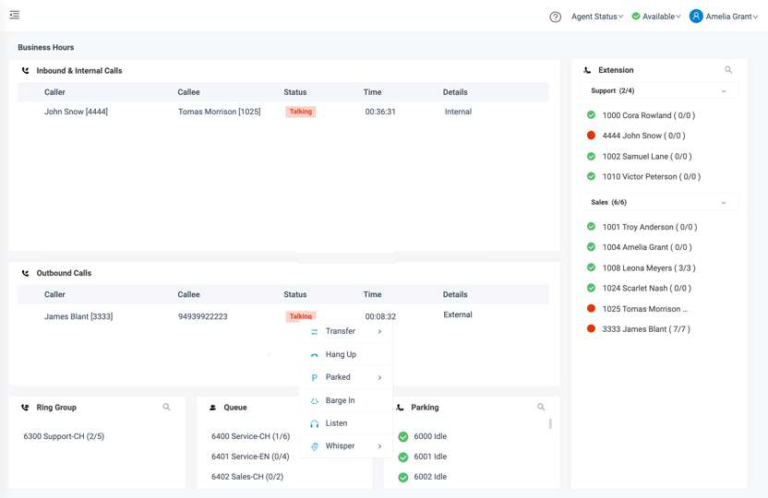Open the Available status dropdown
The image size is (768, 498).
(x=657, y=17)
